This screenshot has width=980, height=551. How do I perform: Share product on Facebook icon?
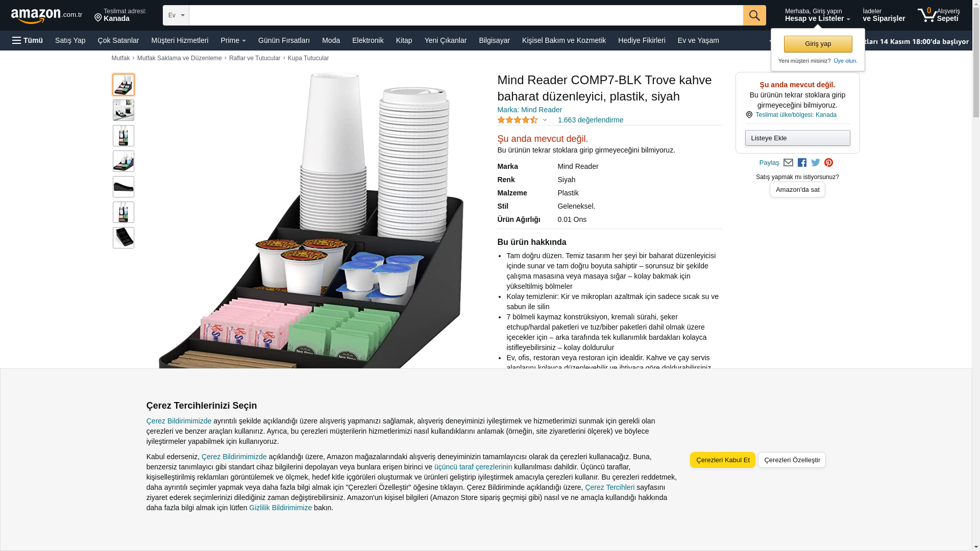[x=802, y=163]
